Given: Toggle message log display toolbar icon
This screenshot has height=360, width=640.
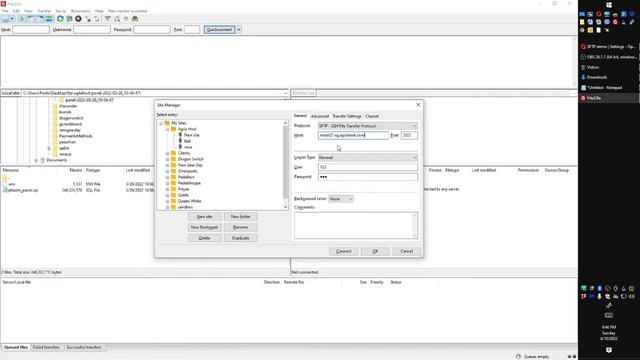Looking at the screenshot, I should 22,19.
